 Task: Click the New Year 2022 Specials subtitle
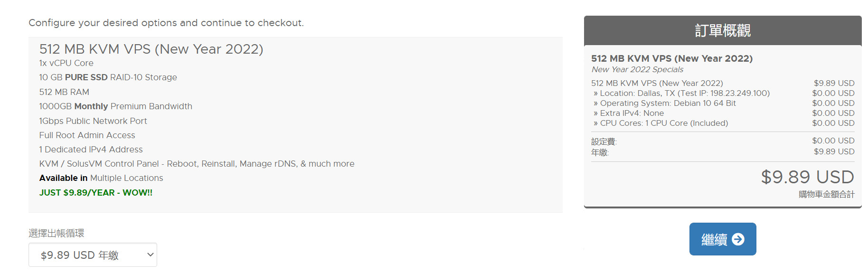point(637,70)
